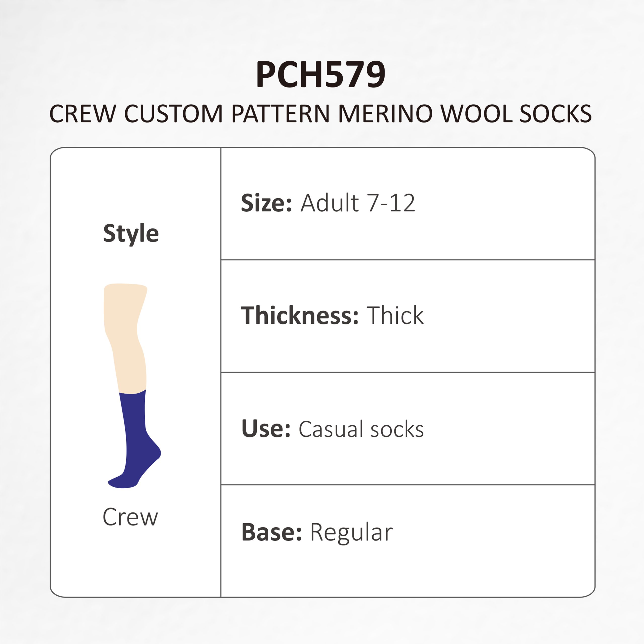Select the Adult 7-12 size value

358,203
